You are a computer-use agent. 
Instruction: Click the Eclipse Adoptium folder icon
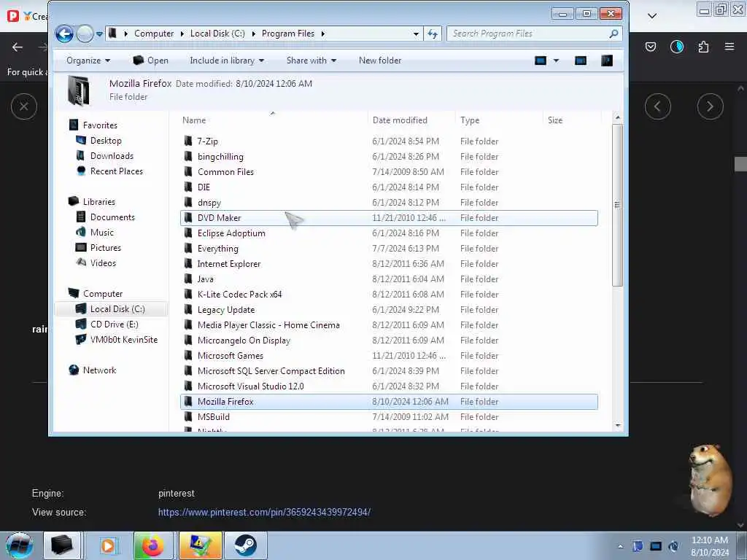coord(188,233)
